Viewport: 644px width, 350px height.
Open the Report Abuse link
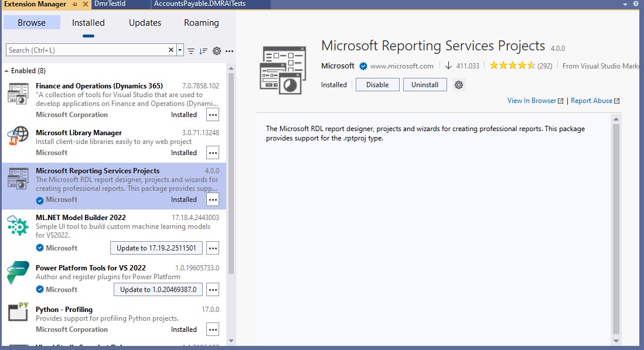595,101
